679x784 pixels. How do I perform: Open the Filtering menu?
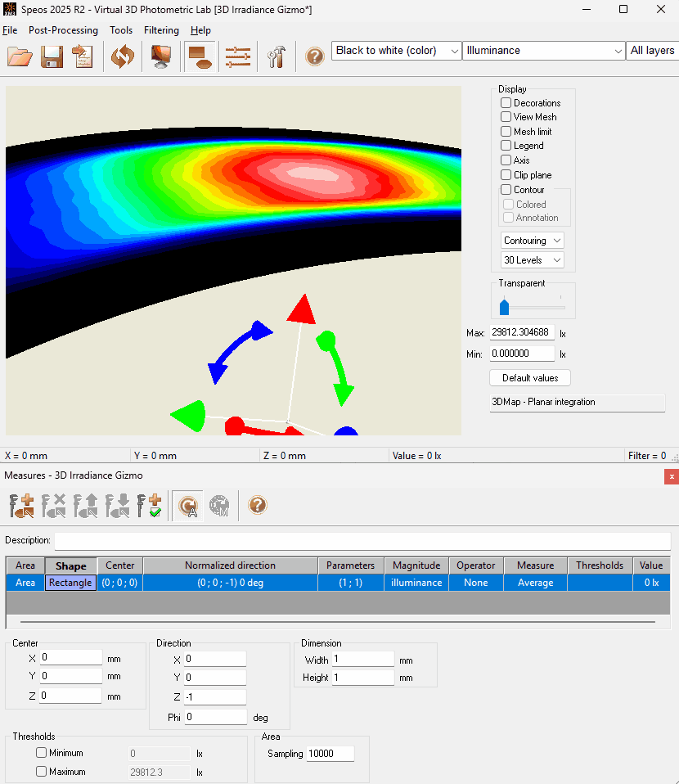click(161, 30)
